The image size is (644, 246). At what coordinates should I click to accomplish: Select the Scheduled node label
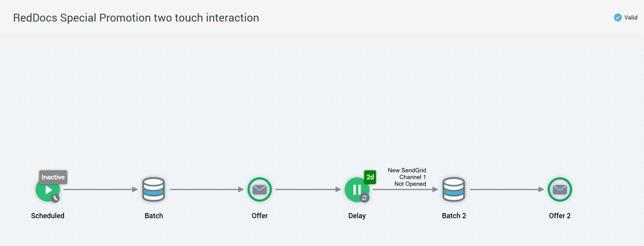[x=47, y=215]
